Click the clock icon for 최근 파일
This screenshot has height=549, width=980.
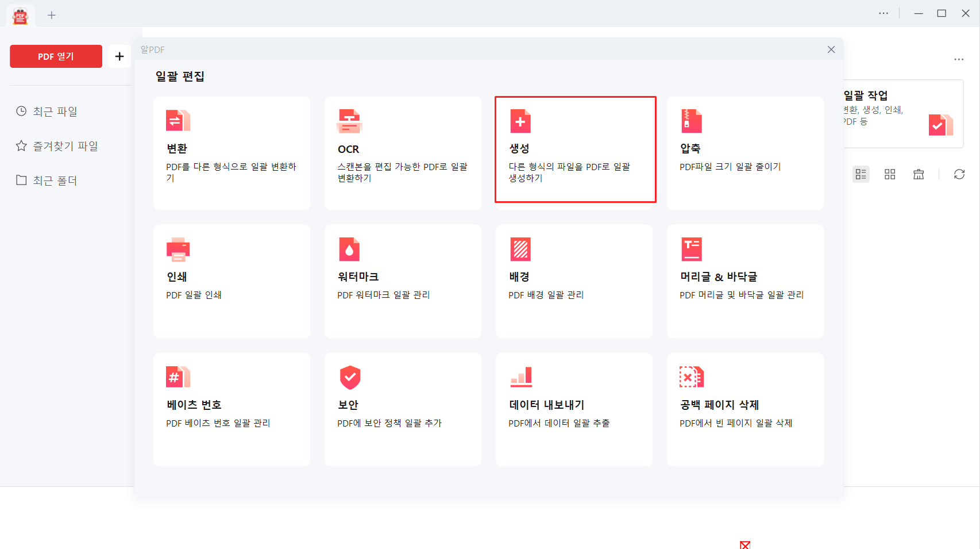coord(21,111)
